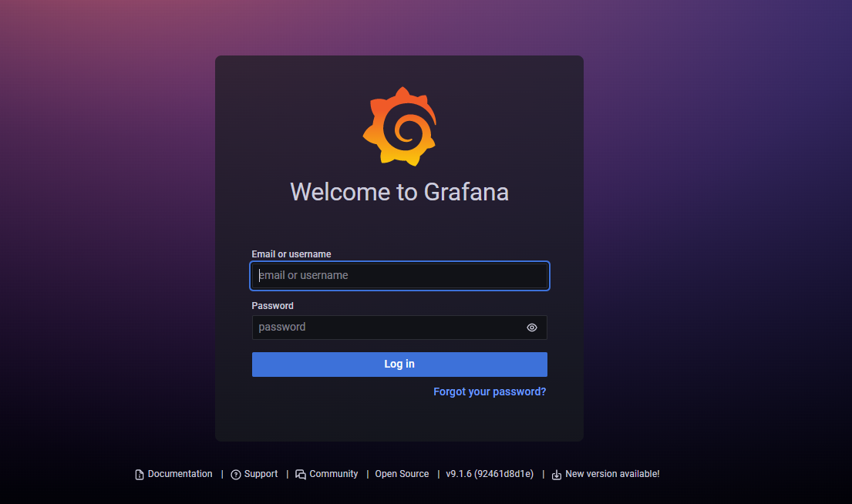Reveal the password using the eye icon
Screen dimensions: 852x504
tap(531, 328)
